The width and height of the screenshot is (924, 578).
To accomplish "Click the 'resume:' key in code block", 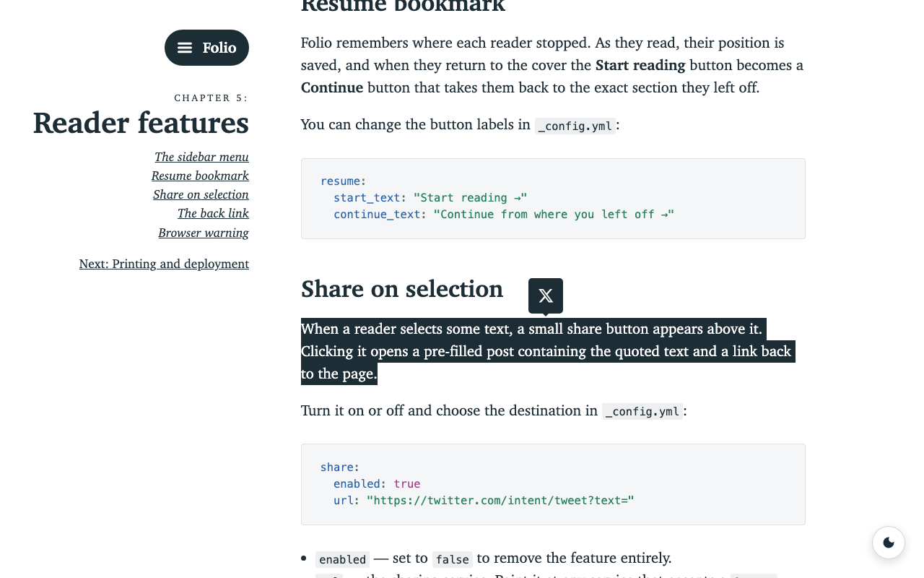I will tap(344, 181).
